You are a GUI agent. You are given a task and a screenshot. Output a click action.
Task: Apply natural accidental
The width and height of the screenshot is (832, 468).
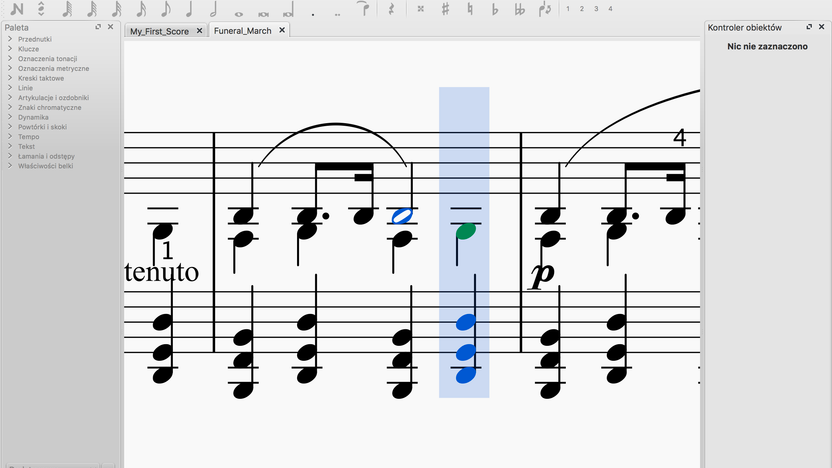470,8
